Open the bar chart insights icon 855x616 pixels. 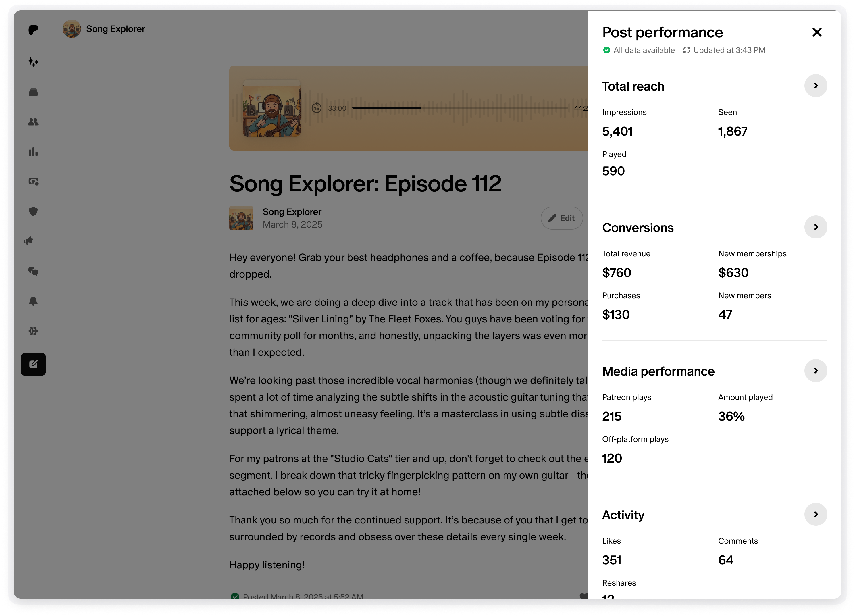33,151
